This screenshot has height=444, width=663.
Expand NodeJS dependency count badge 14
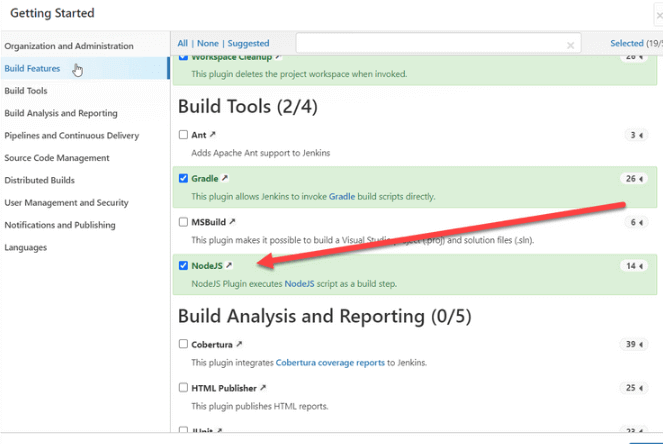click(x=634, y=266)
